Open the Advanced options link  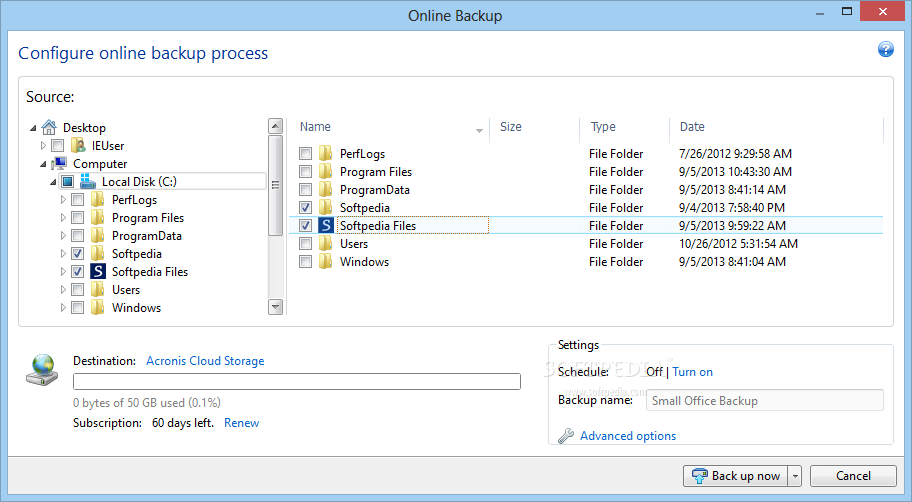[x=628, y=436]
